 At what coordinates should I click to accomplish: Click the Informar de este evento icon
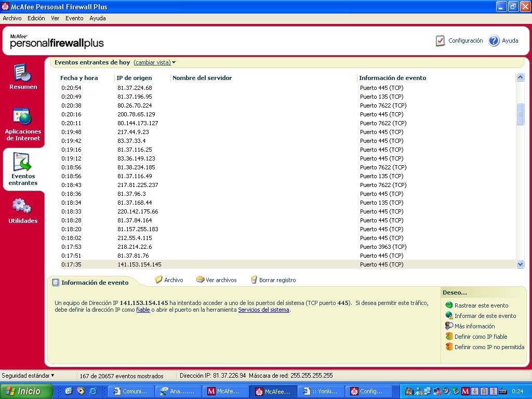[x=449, y=315]
